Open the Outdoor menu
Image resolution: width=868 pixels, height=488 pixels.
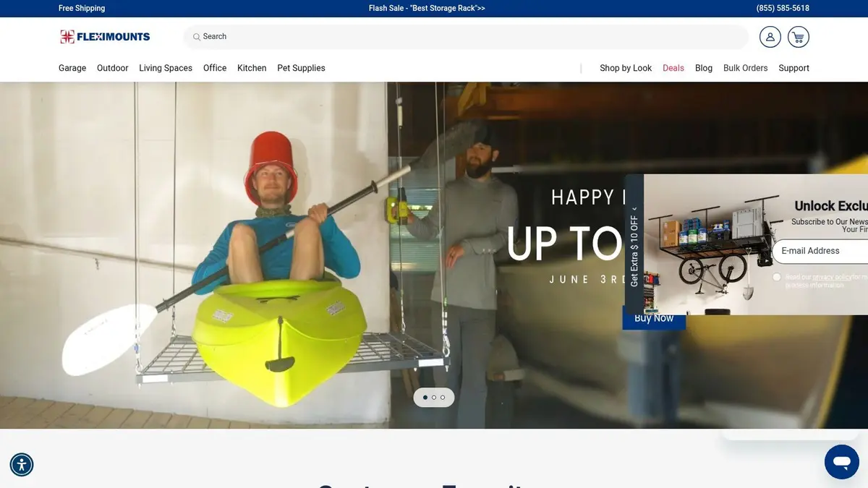point(113,68)
